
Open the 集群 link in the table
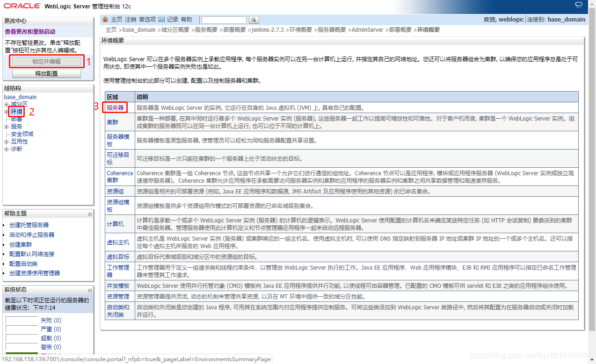(x=112, y=122)
